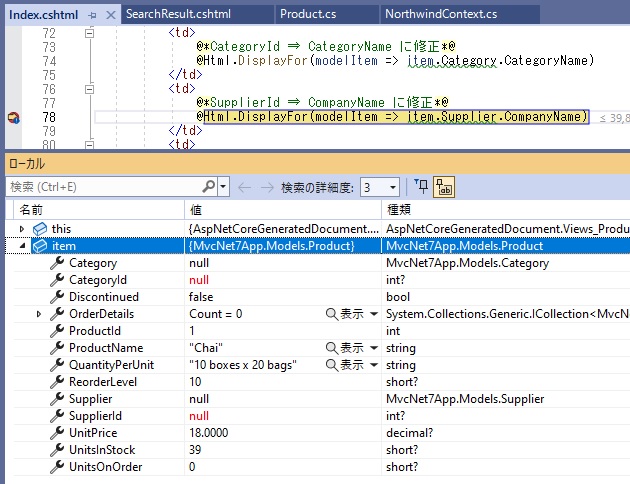The width and height of the screenshot is (630, 484).
Task: Click highlighted code on line 78
Action: 396,117
